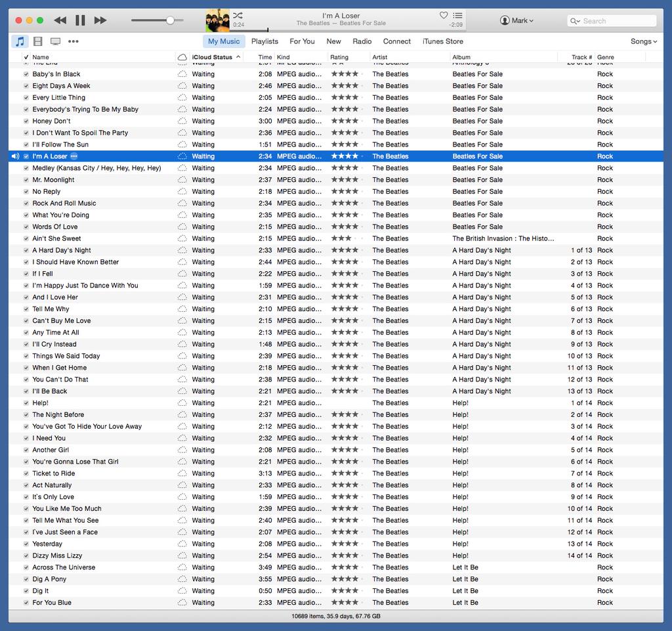672x631 pixels.
Task: Click in the Search field
Action: (612, 21)
